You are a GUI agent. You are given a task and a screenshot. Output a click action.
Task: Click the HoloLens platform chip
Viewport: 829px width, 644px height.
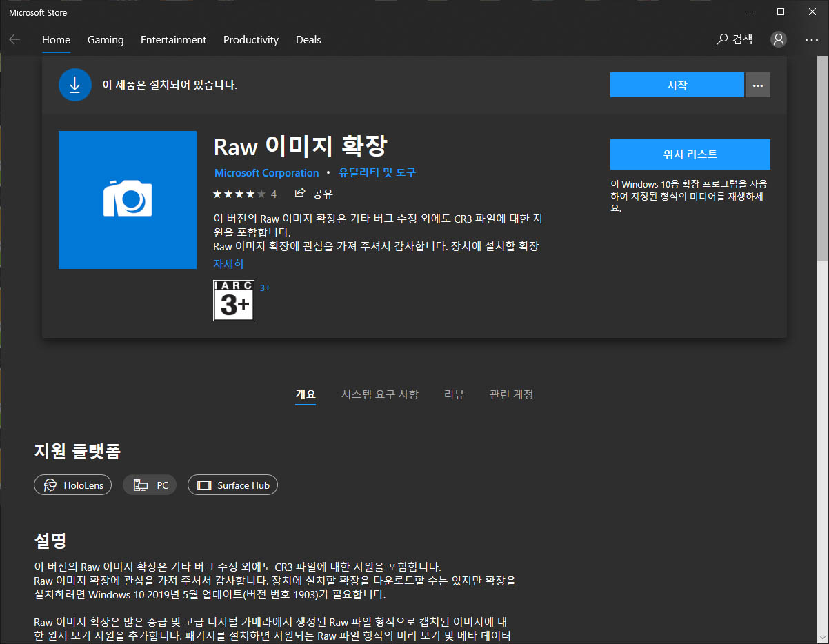coord(72,485)
